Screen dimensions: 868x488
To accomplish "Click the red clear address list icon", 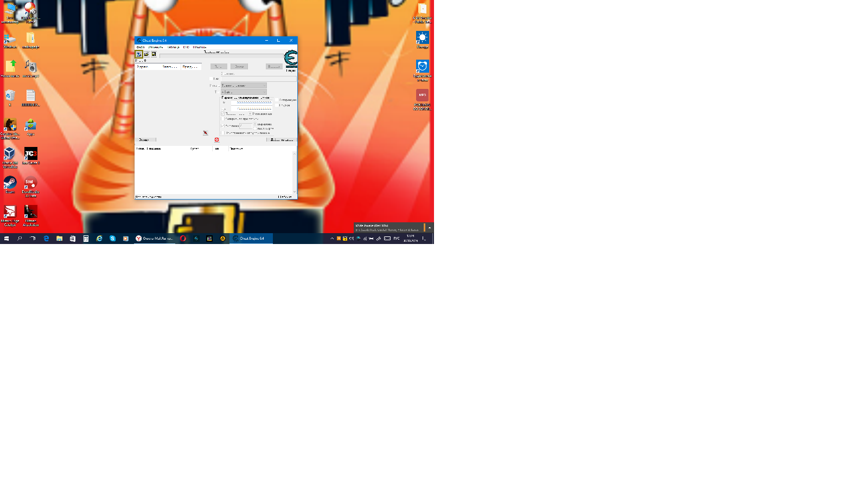I will point(216,140).
